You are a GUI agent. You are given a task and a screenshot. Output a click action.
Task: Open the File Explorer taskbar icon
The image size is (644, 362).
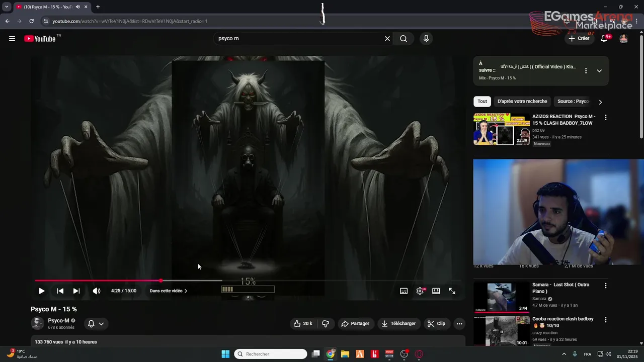[345, 354]
